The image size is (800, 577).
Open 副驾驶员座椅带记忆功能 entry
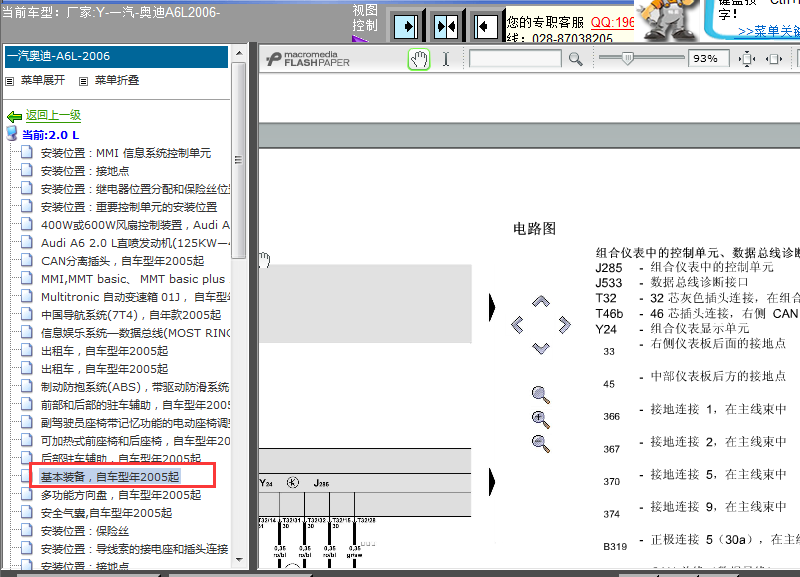pyautogui.click(x=135, y=423)
